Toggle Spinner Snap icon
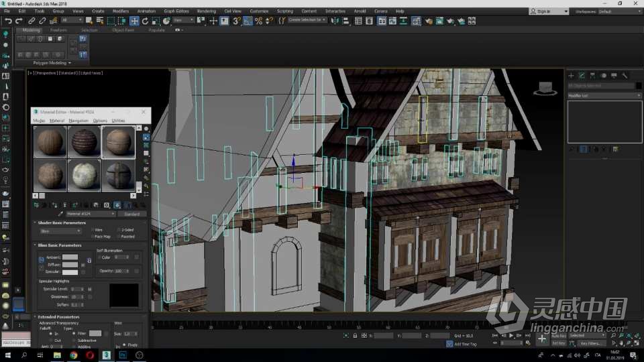 point(270,21)
